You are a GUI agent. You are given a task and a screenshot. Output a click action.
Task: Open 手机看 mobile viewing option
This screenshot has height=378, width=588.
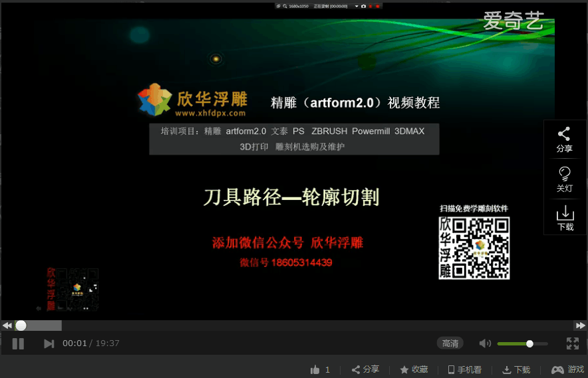[x=465, y=370]
